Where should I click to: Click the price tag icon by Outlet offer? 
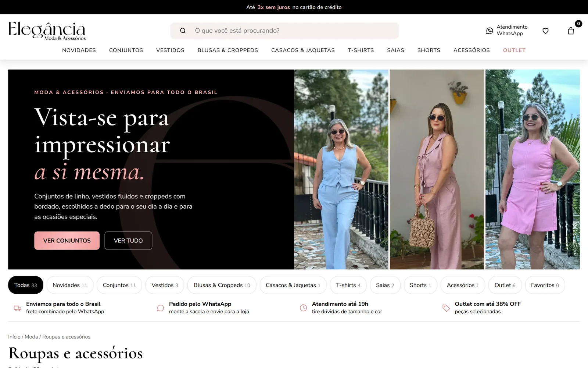[x=446, y=308]
